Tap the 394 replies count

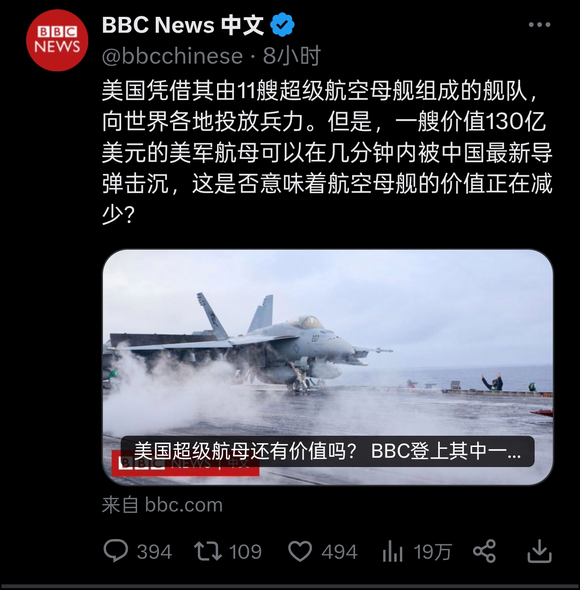click(x=154, y=552)
